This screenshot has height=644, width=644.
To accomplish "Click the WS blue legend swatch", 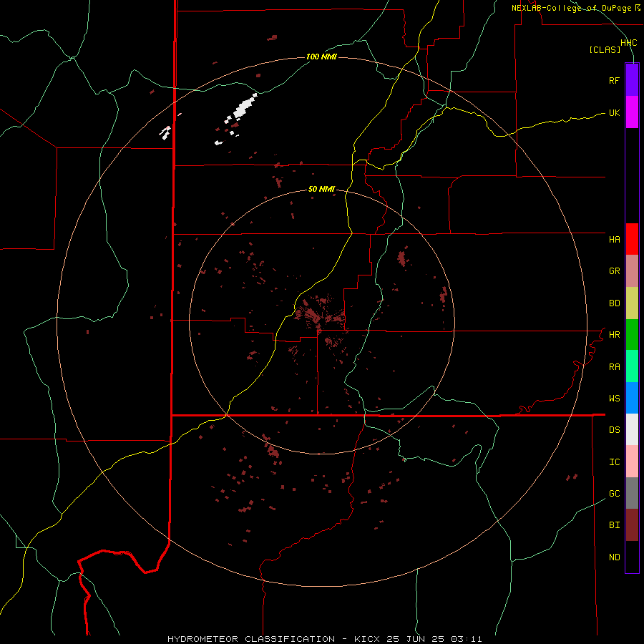I will pyautogui.click(x=632, y=398).
